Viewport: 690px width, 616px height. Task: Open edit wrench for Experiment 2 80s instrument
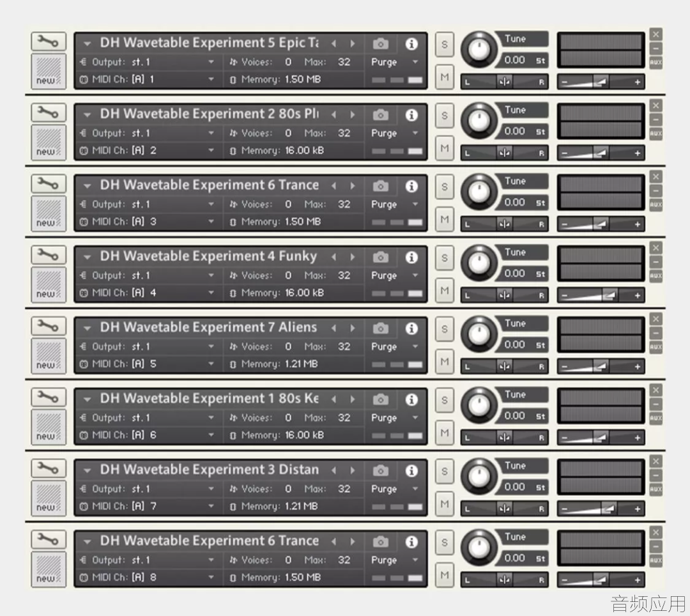tap(49, 113)
